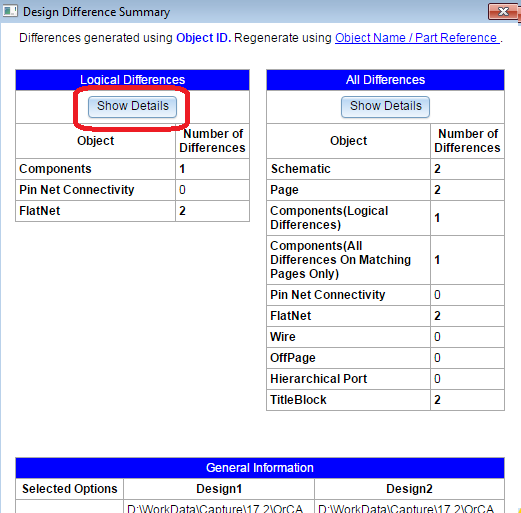Select the OffPage row
The image size is (521, 513).
tap(385, 358)
